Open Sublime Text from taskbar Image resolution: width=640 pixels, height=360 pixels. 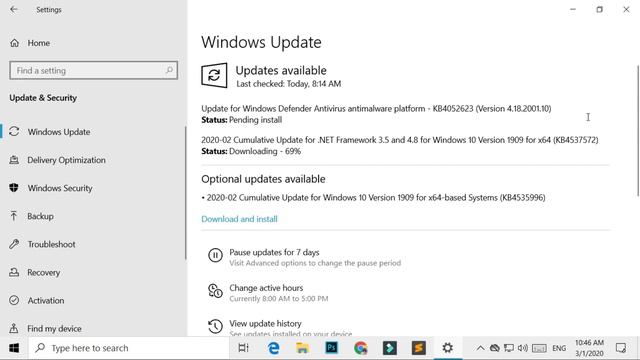418,348
